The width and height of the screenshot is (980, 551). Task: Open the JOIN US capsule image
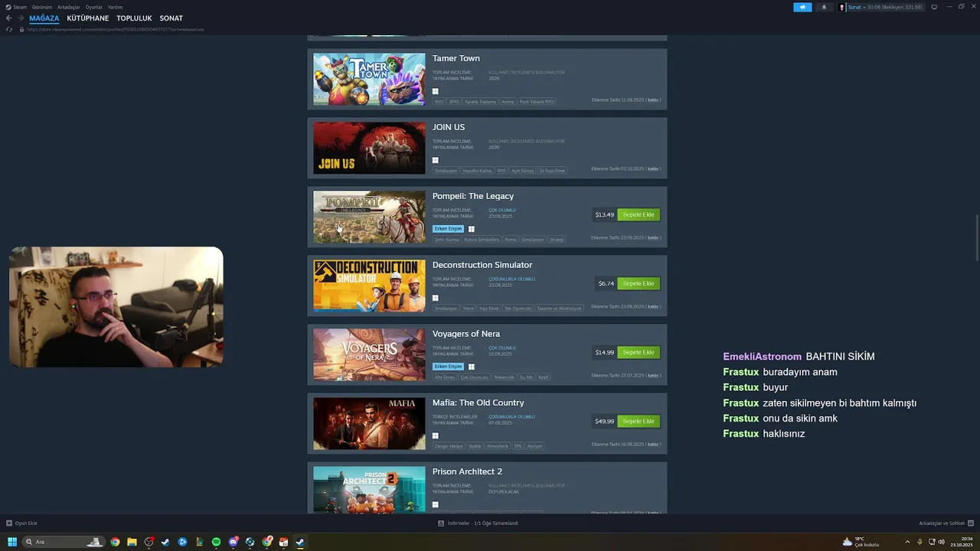point(369,148)
